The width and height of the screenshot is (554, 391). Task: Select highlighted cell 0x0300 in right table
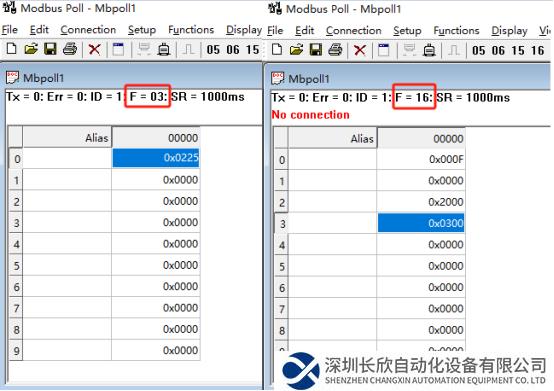(421, 223)
